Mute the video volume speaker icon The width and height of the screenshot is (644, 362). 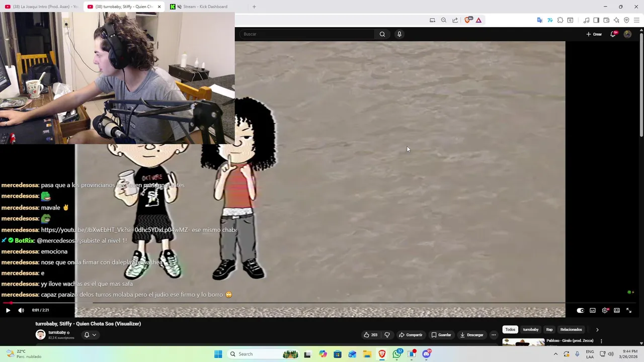point(21,310)
